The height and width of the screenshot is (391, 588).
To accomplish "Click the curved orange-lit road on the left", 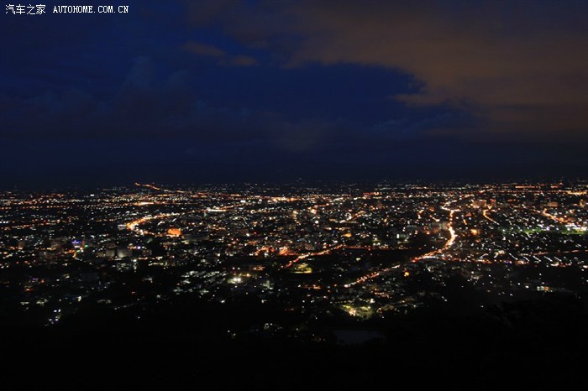I will tap(139, 221).
